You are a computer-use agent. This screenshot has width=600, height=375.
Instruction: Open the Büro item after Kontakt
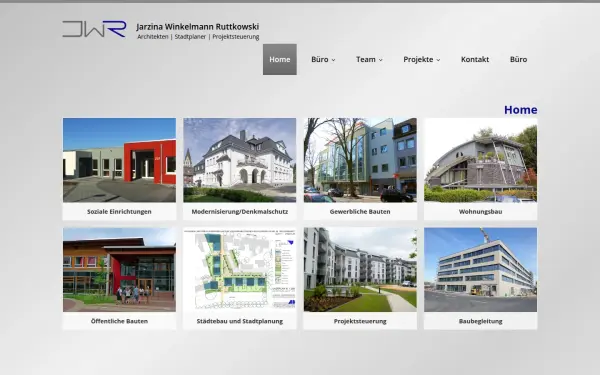pyautogui.click(x=518, y=59)
